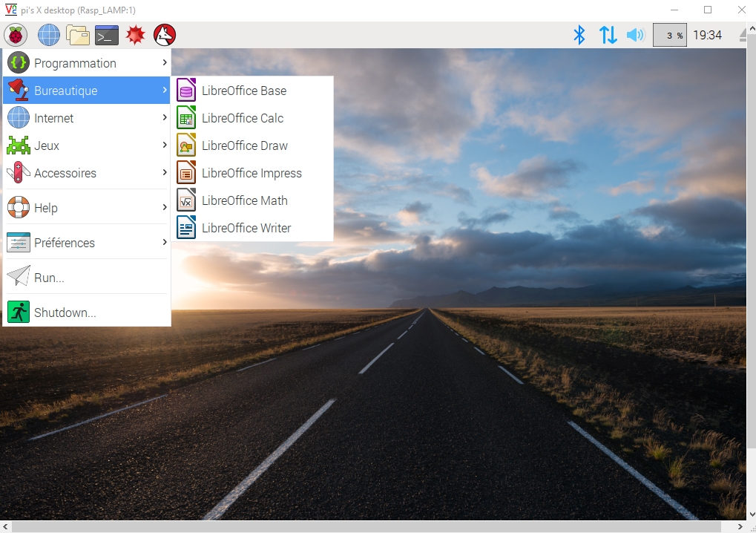Launch LibreOffice Base by its label
The height and width of the screenshot is (533, 756).
point(244,91)
